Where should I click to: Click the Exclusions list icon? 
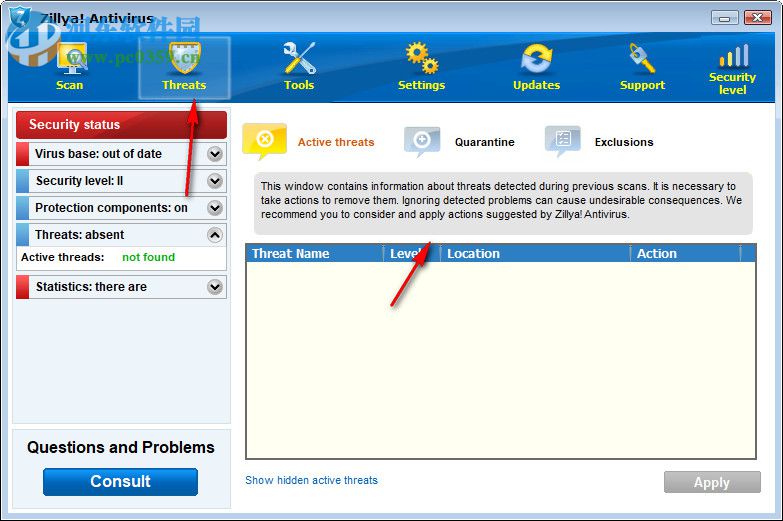(x=563, y=140)
